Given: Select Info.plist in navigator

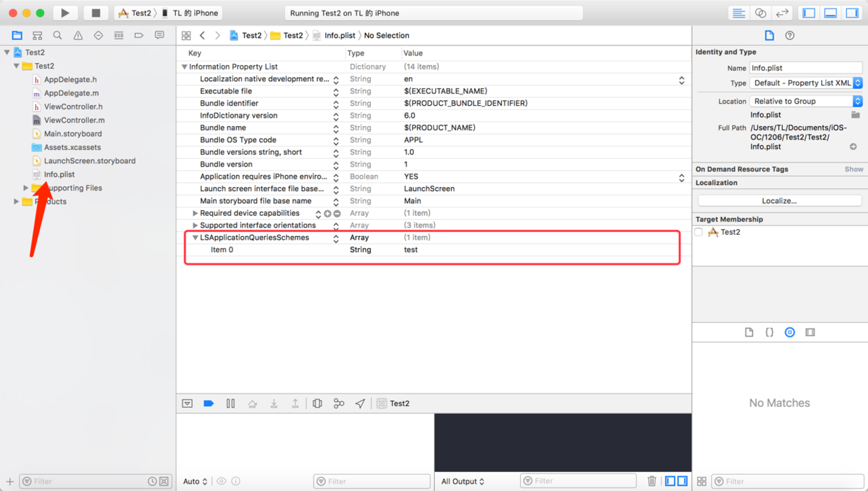Looking at the screenshot, I should [59, 174].
